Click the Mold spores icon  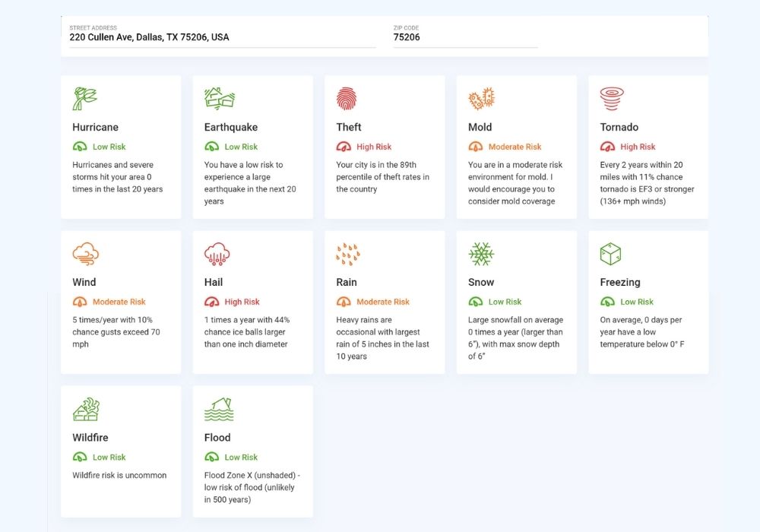point(481,99)
